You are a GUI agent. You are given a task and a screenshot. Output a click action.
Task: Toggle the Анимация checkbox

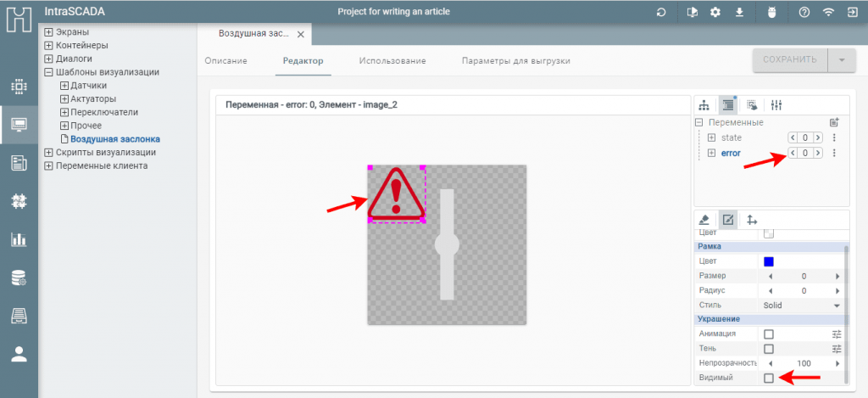point(768,334)
